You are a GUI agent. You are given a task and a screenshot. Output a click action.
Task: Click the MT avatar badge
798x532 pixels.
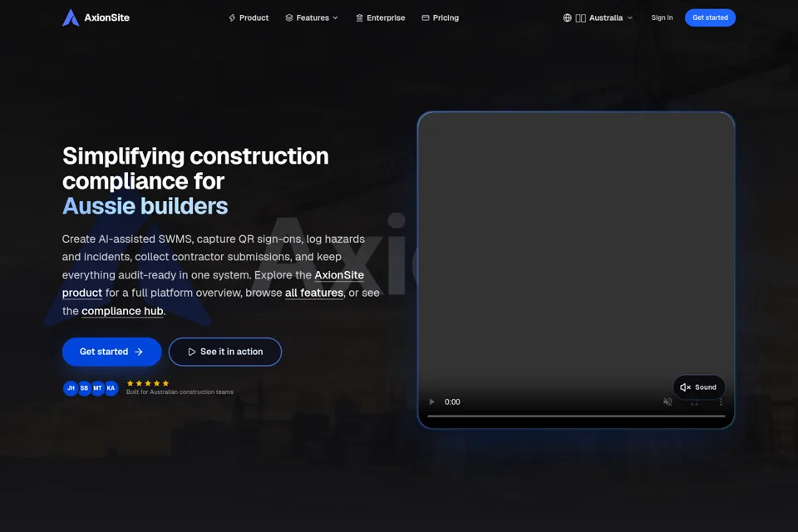click(x=97, y=388)
